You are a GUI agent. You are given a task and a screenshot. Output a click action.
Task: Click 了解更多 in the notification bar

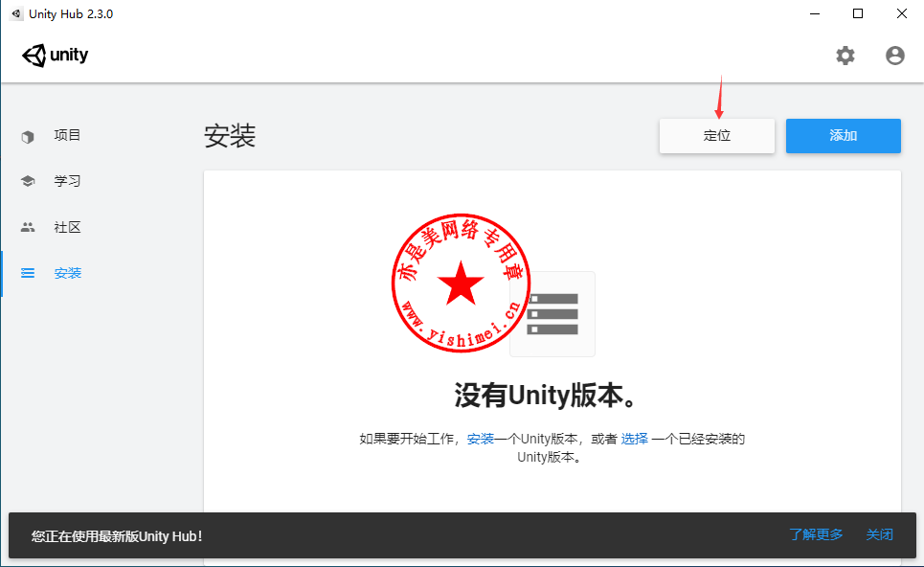(816, 534)
